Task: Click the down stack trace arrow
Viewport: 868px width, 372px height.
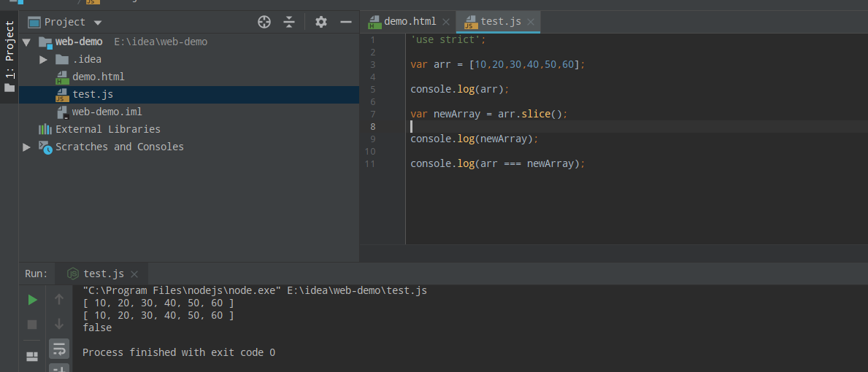Action: (59, 324)
